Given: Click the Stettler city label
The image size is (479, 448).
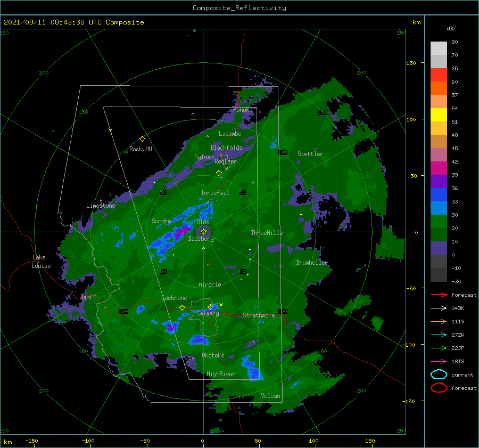Looking at the screenshot, I should [x=310, y=154].
